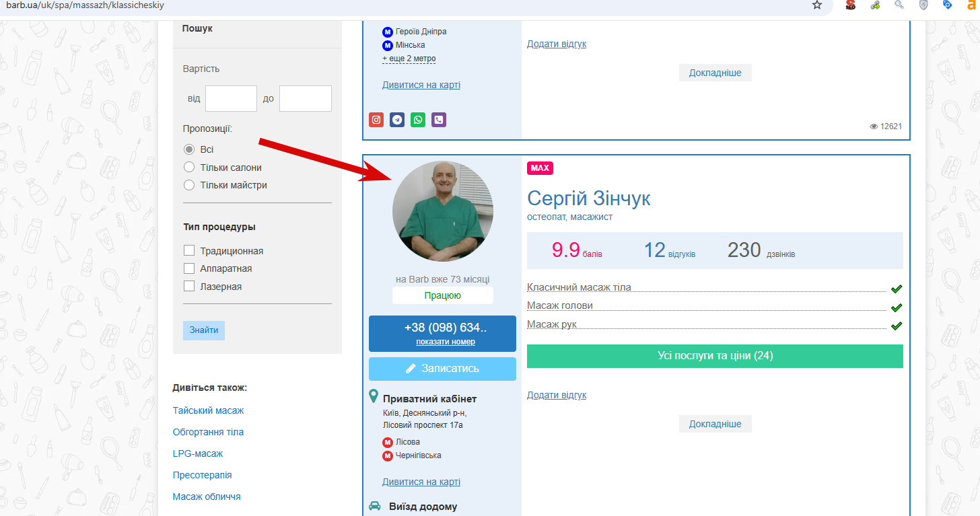
Task: Open the magnifying glass extension icon
Action: [899, 5]
